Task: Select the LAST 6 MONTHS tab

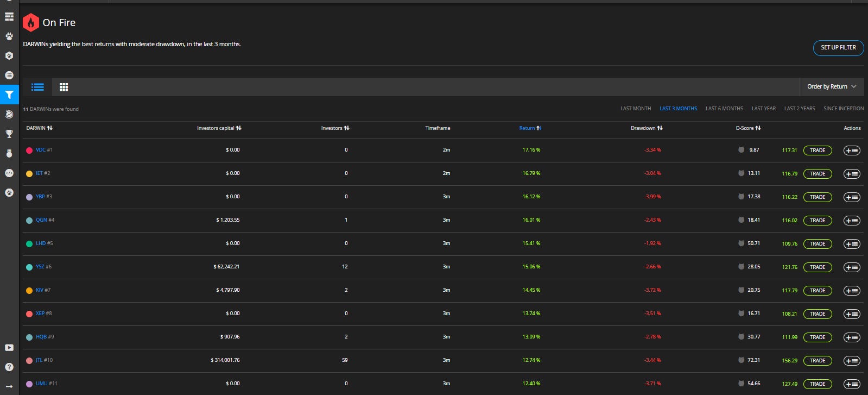Action: tap(724, 109)
